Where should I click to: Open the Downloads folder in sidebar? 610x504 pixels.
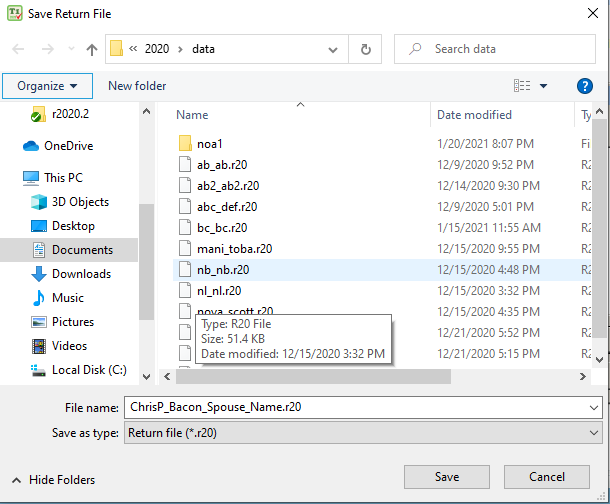[80, 274]
